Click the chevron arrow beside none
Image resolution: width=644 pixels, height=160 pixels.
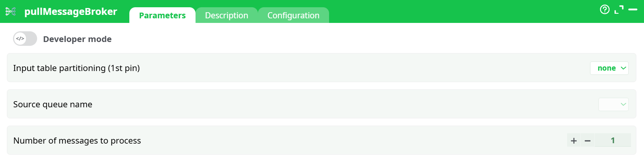tap(623, 68)
